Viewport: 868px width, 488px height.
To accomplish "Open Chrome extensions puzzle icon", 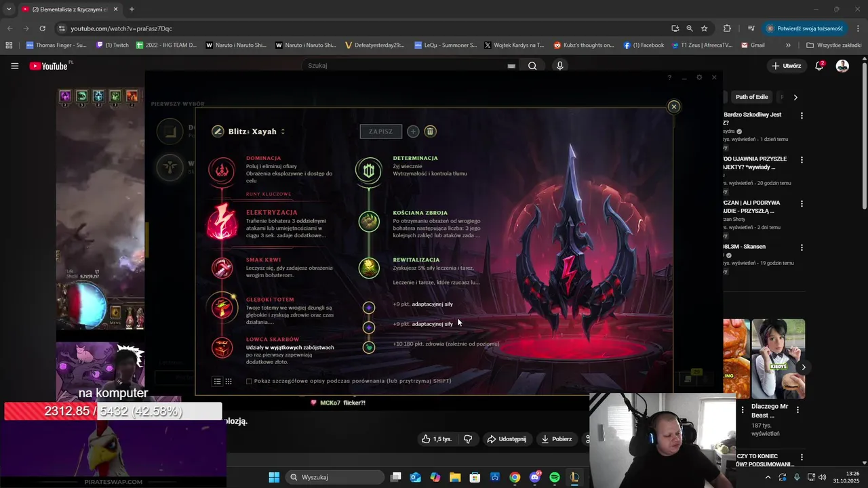I will point(727,28).
